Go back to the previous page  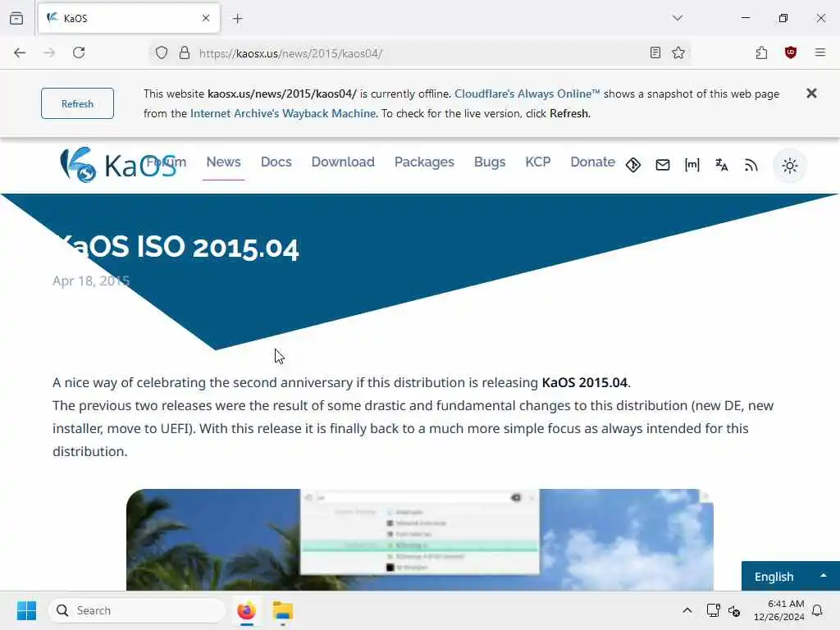tap(20, 52)
